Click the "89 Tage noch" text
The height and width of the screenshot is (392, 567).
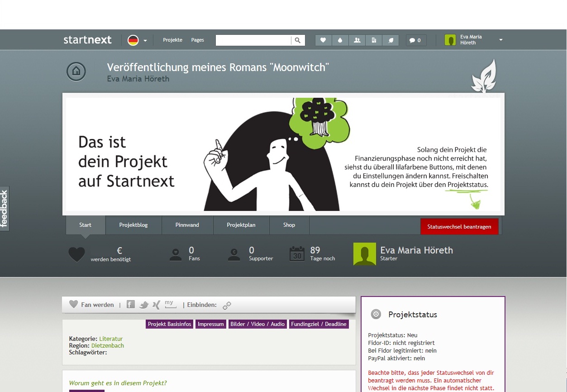coord(323,253)
